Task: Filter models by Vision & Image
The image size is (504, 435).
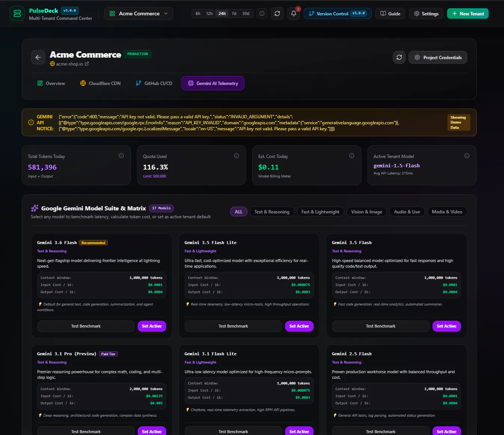Action: point(367,212)
